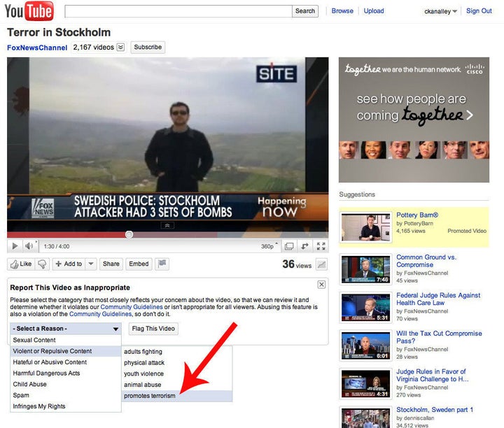Expand the video overlay chevron arrow
Viewport: 504px width, 428px height.
[167, 225]
